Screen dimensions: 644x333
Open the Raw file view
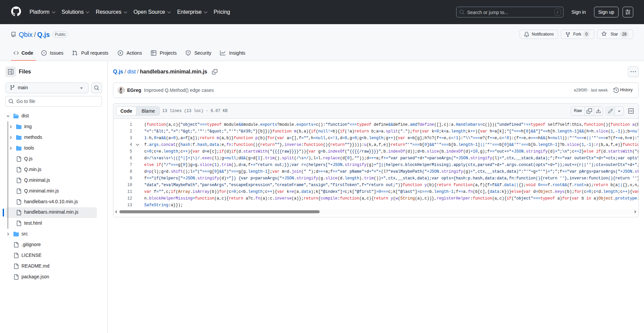578,111
